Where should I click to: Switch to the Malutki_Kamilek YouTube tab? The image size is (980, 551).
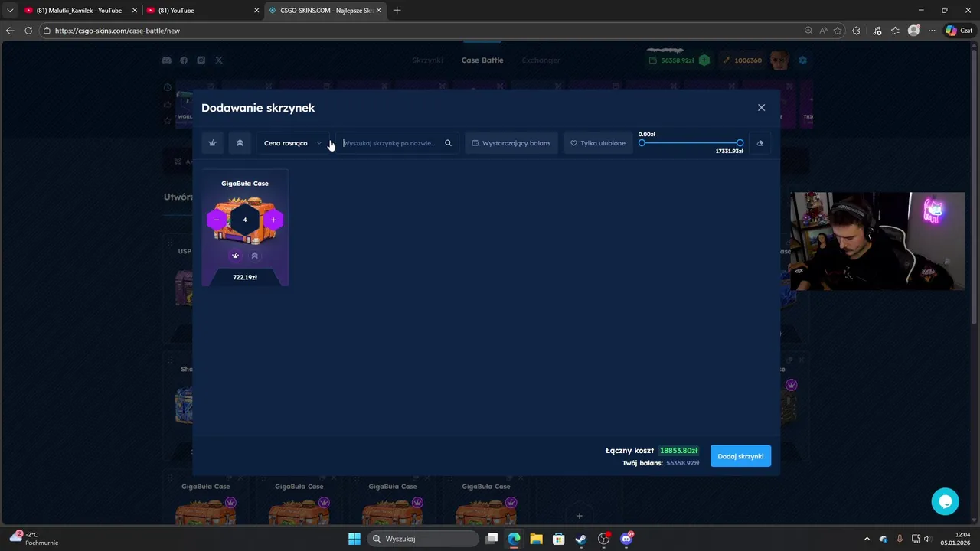(x=80, y=11)
